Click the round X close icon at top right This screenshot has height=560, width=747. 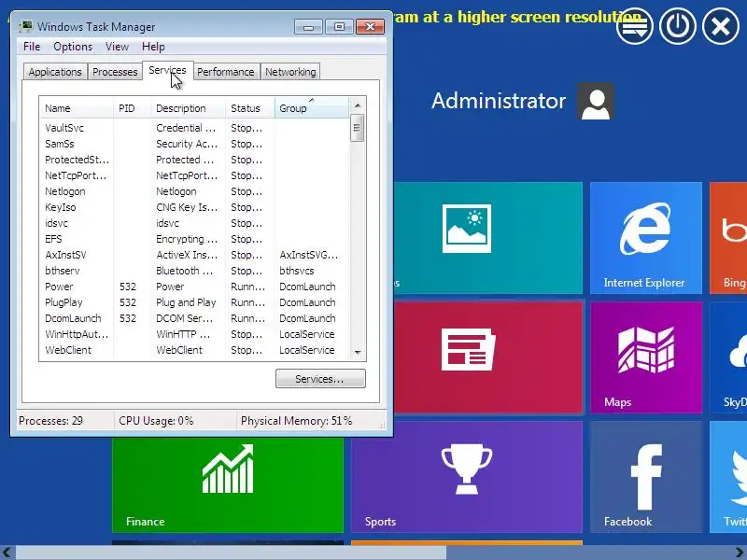[720, 26]
